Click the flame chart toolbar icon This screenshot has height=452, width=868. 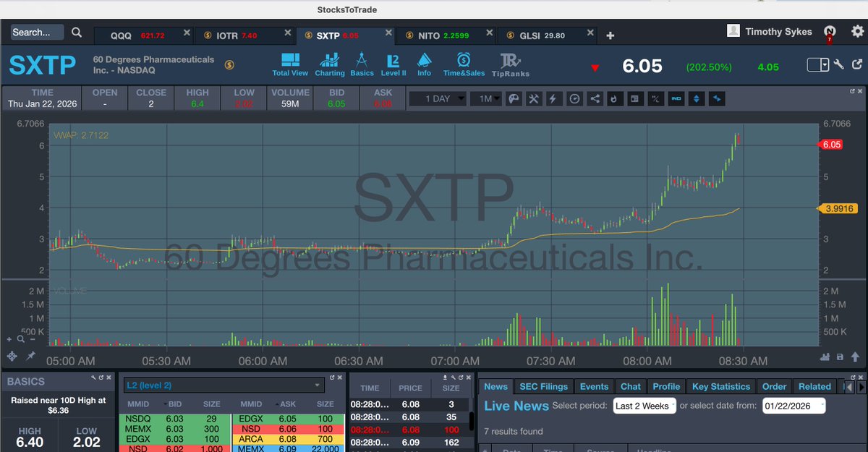pyautogui.click(x=614, y=98)
